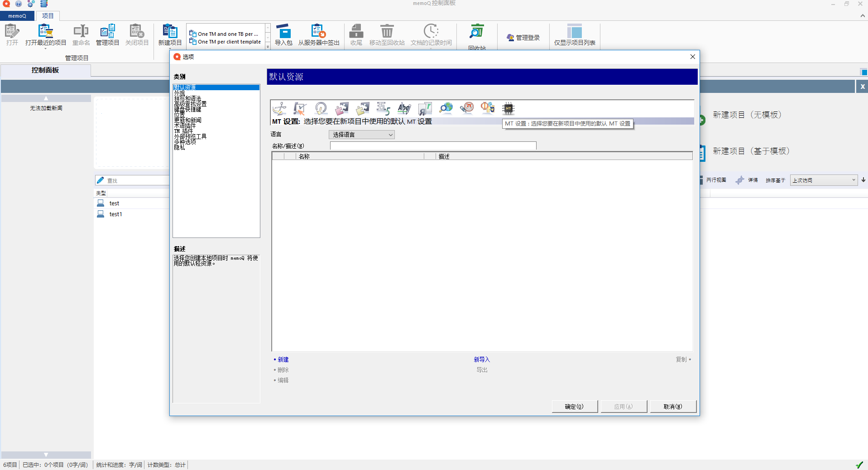Screen dimensions: 868x470
Task: Select the angry face LQA settings icon
Action: pos(467,108)
